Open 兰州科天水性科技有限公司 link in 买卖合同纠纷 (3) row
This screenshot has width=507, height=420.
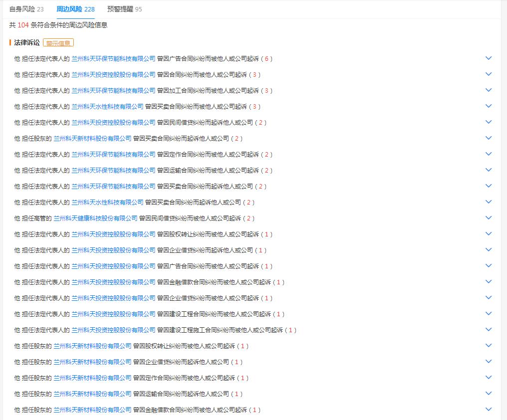click(107, 106)
